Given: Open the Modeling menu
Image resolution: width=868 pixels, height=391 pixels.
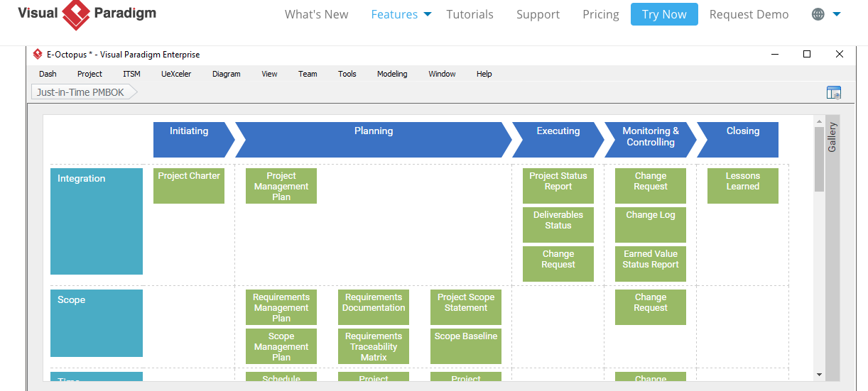Looking at the screenshot, I should (x=392, y=74).
